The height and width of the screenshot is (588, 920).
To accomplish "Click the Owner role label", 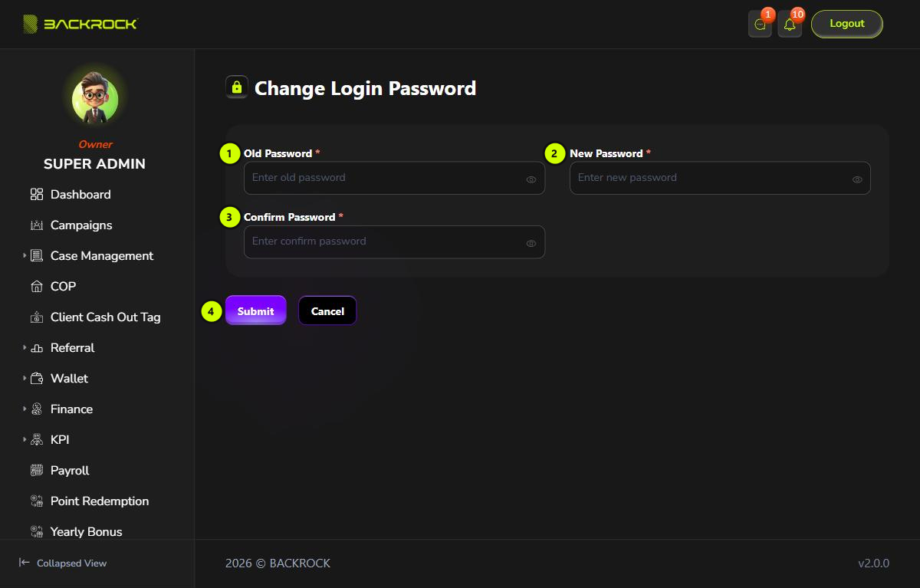I will click(x=95, y=144).
